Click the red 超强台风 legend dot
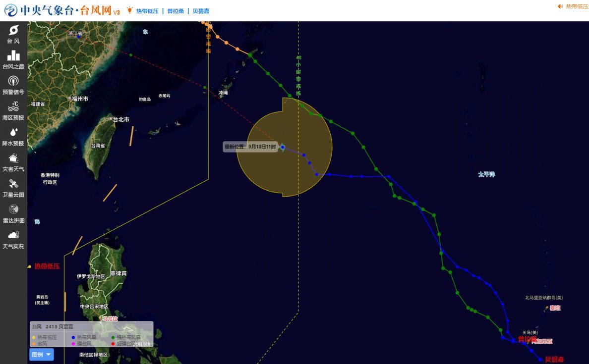 (113, 344)
